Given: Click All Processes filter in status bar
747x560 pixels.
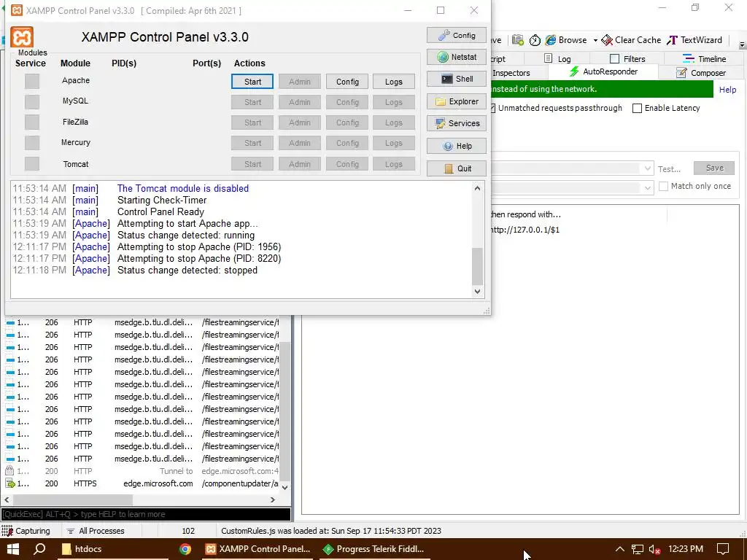Looking at the screenshot, I should 96,531.
